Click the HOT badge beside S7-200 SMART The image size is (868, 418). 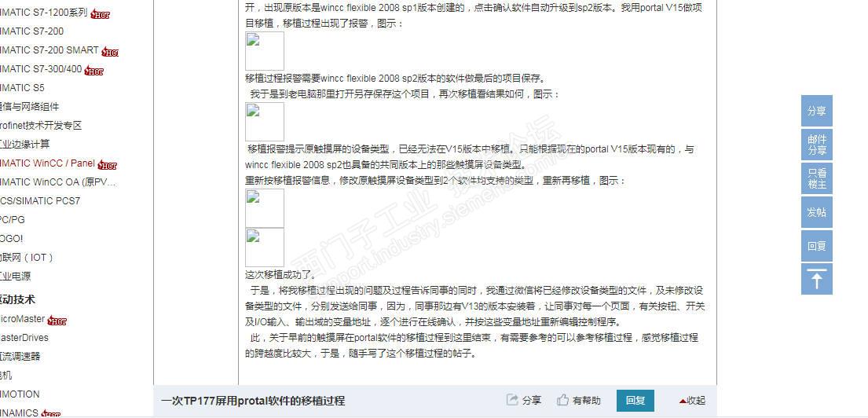(110, 52)
